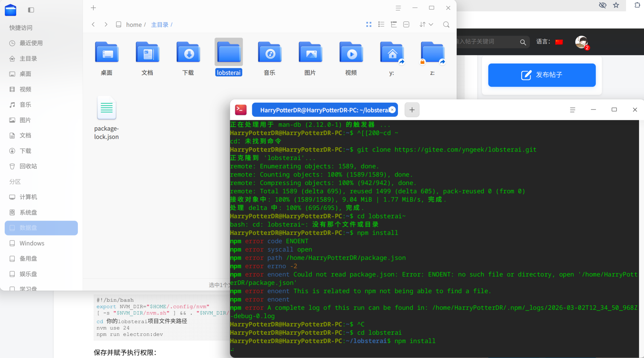Switch file manager to icon grid view

click(x=369, y=24)
